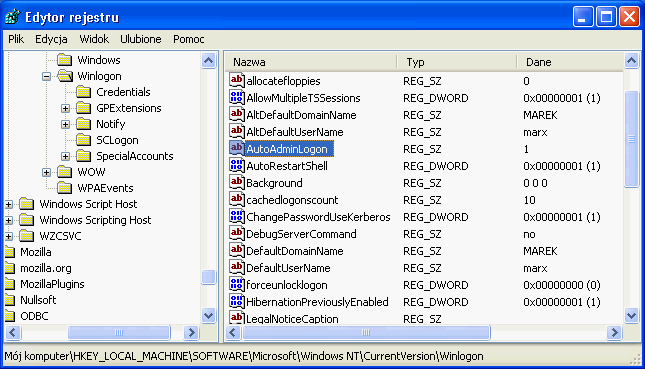Click the AutoRestartShell DWORD icon

[x=237, y=165]
